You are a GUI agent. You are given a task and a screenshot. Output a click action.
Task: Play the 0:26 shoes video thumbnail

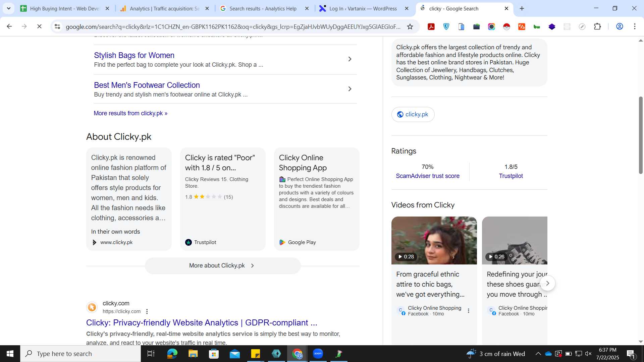pyautogui.click(x=515, y=240)
